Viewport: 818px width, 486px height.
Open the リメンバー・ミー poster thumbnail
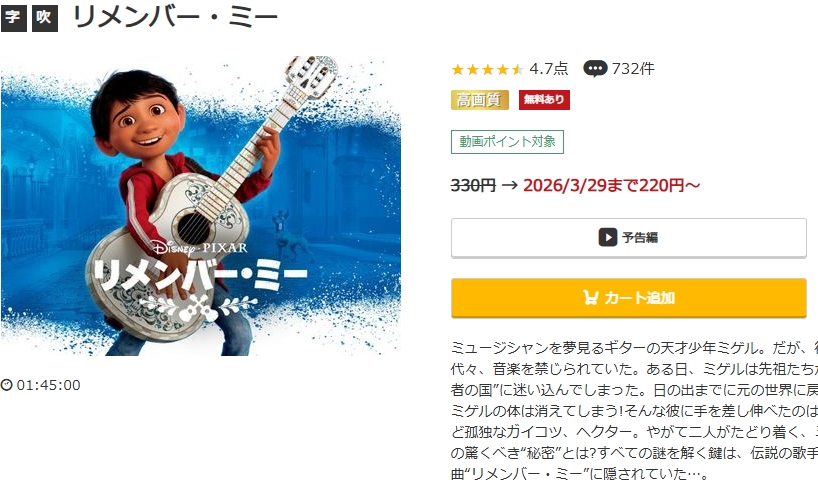201,206
